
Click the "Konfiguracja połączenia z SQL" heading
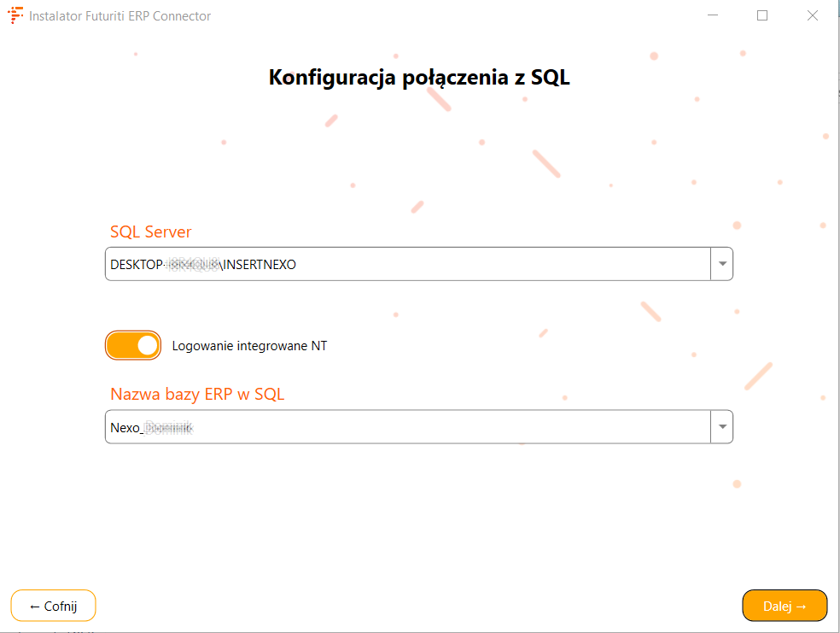[x=419, y=78]
